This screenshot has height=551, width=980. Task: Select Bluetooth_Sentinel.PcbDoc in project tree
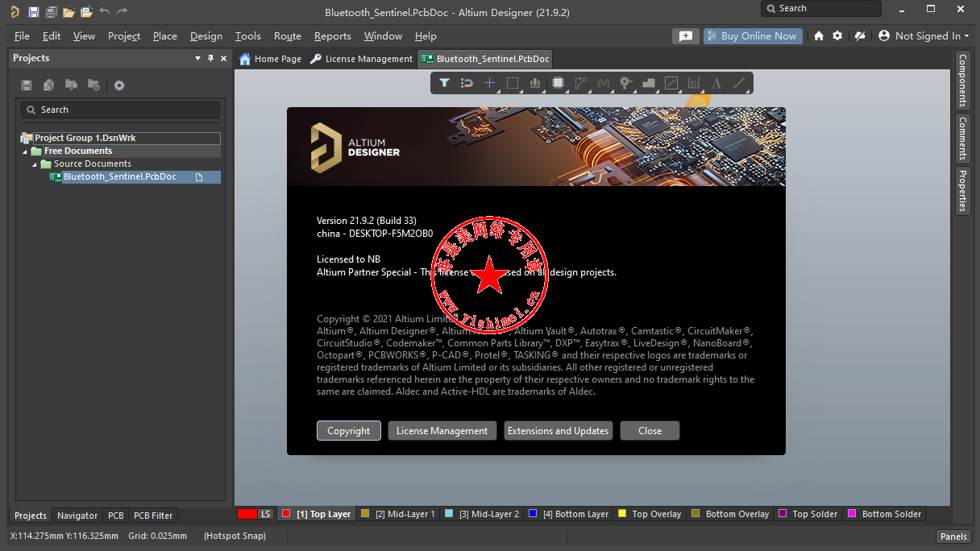[120, 177]
